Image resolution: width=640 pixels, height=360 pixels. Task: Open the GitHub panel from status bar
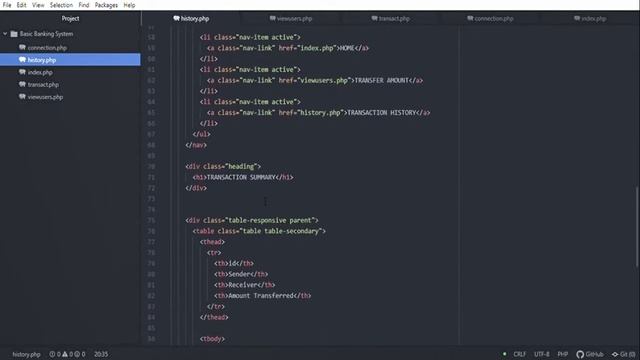[x=590, y=354]
